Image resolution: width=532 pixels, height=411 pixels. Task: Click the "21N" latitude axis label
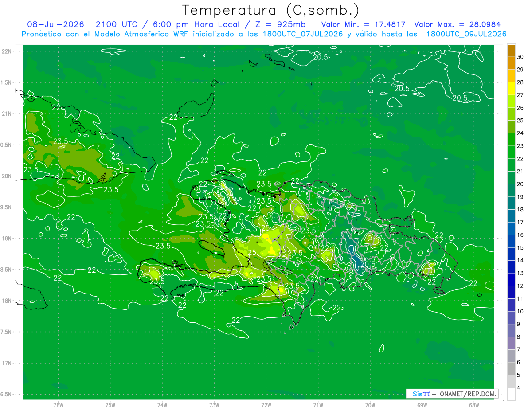(x=8, y=114)
